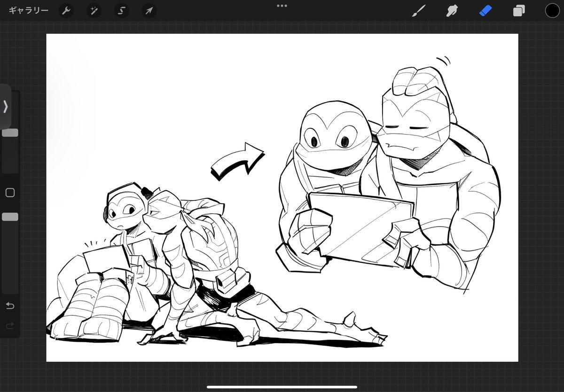This screenshot has width=564, height=392.
Task: Tap the iPad home indicator bar
Action: pos(282,387)
